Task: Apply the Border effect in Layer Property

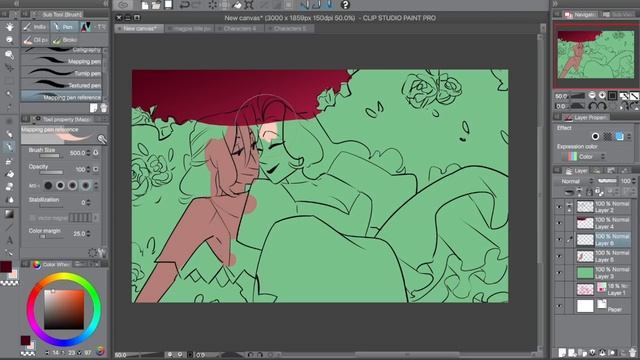Action: tap(595, 136)
